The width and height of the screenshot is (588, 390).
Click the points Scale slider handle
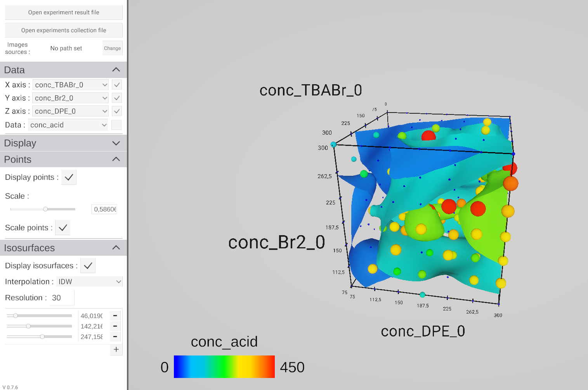pyautogui.click(x=45, y=209)
